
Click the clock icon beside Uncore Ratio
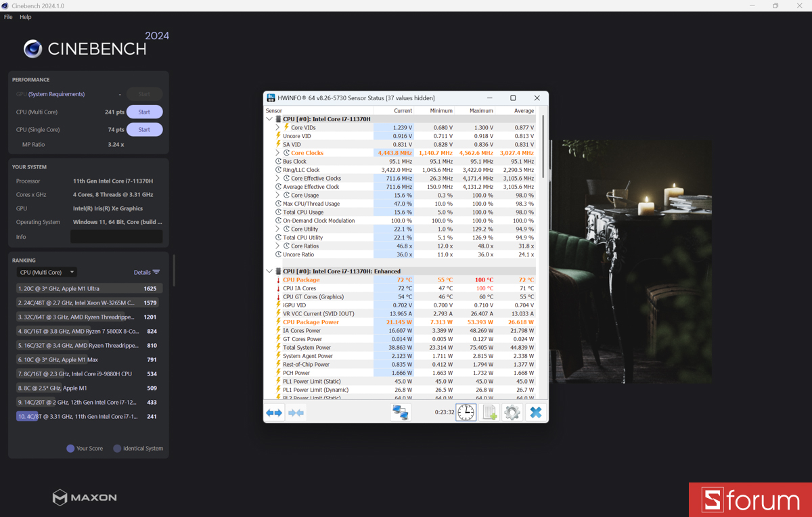[278, 254]
